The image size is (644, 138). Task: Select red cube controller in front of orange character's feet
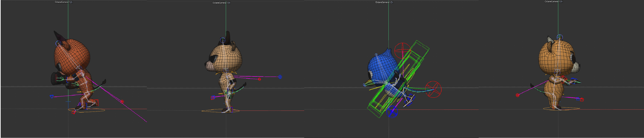click(x=582, y=99)
